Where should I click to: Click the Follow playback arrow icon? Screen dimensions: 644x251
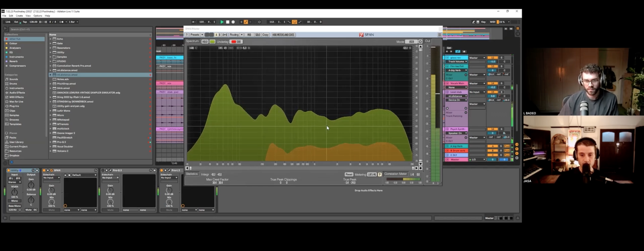pos(194,22)
